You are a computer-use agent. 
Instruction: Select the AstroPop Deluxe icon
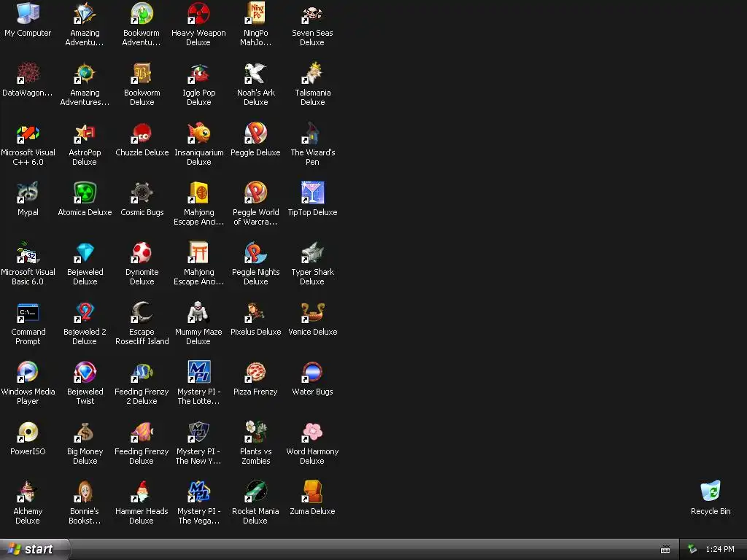tap(85, 133)
